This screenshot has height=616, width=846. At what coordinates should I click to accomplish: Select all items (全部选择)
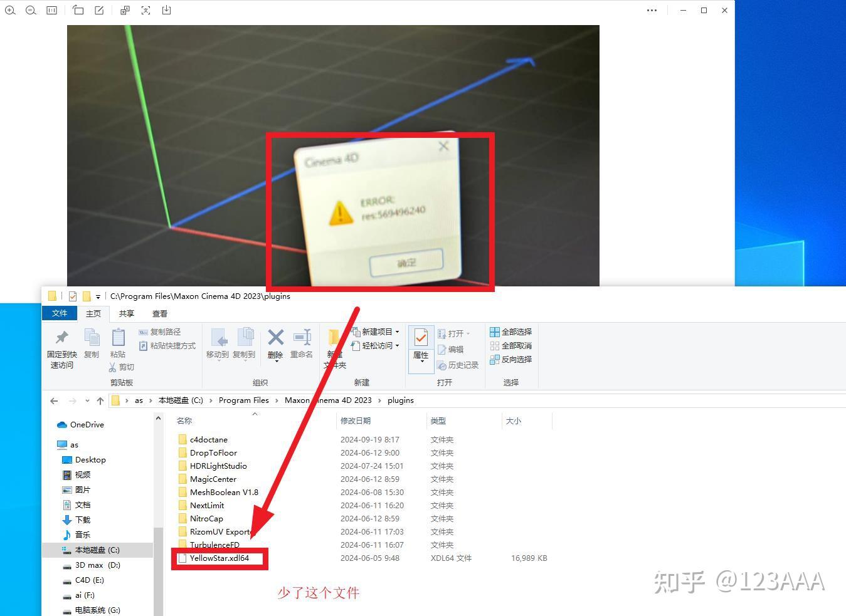[510, 332]
